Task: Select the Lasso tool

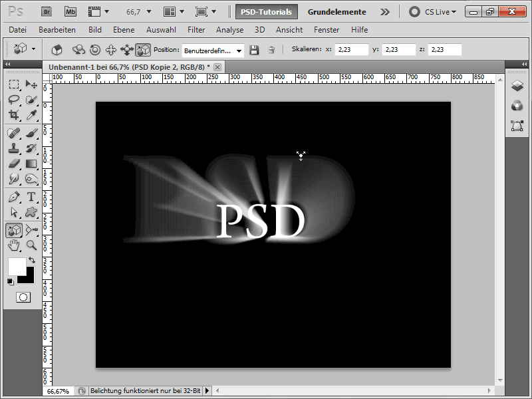Action: tap(14, 100)
